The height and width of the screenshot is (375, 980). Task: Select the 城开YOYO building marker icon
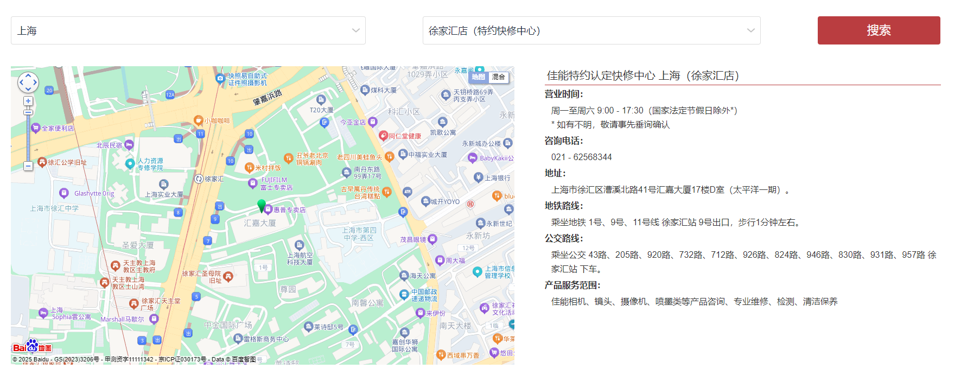[x=426, y=201]
